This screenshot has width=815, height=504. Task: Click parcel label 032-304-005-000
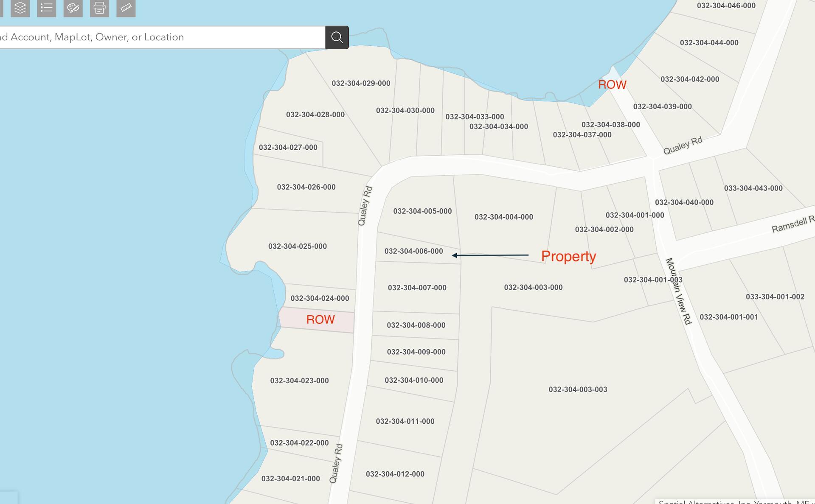coord(422,211)
